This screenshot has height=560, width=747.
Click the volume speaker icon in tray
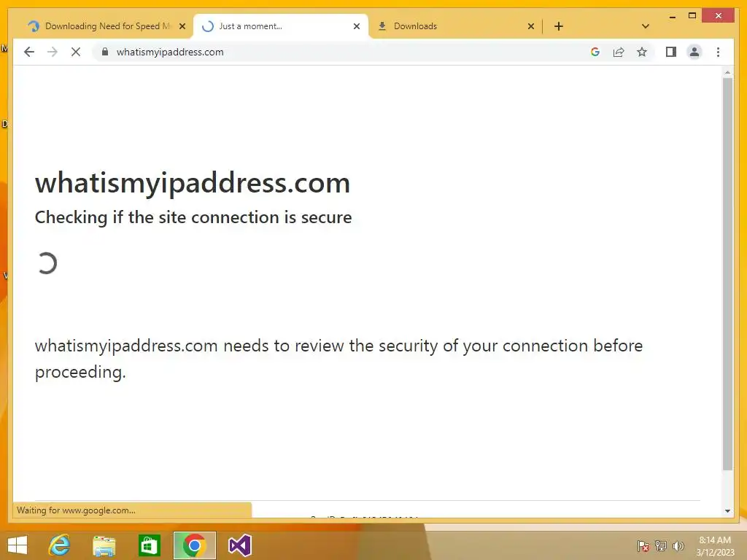678,545
